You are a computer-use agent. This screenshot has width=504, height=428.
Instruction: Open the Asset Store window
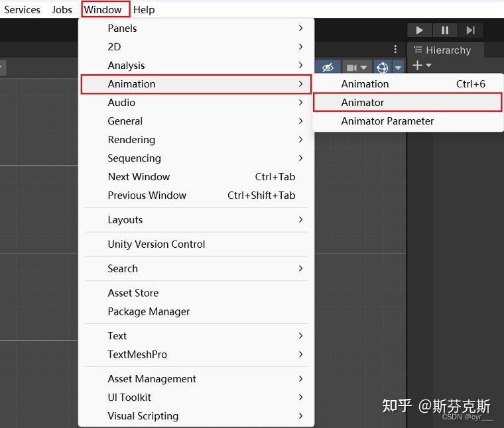196,293
